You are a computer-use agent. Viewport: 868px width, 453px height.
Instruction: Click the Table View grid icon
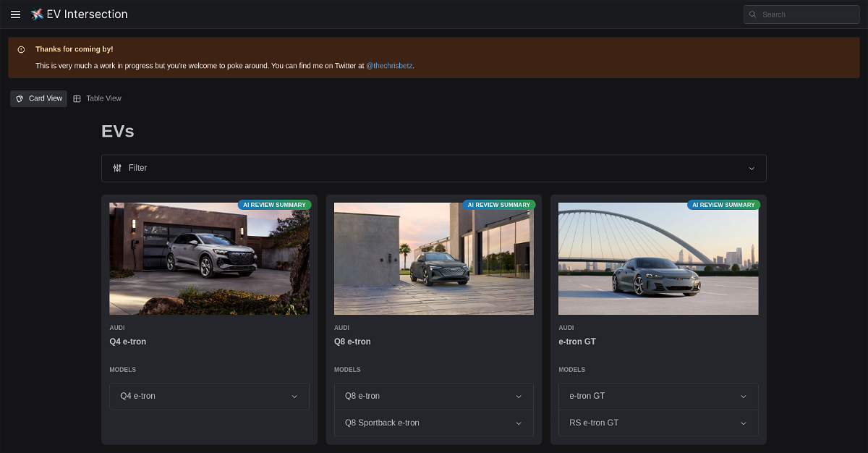click(77, 98)
